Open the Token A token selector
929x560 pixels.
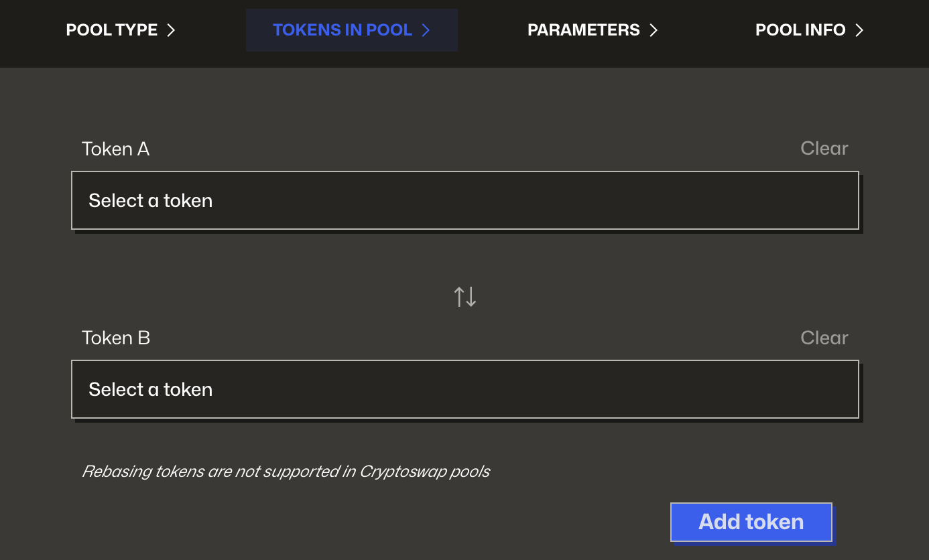(464, 200)
